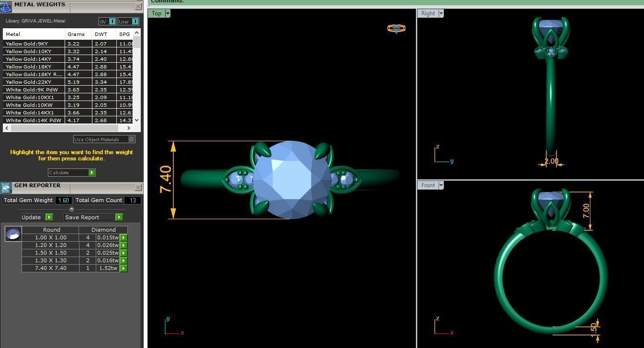Click the 1.50 X 1.50 gem size cell
The image size is (644, 348).
coord(51,253)
